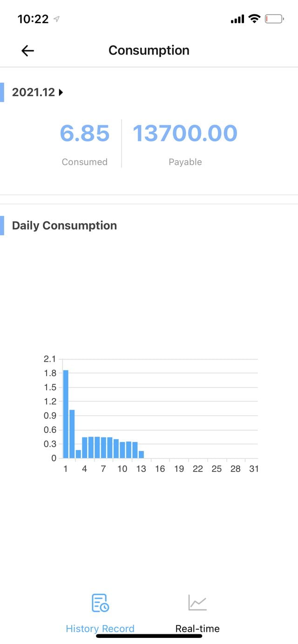Select the day 2 consumption bar
This screenshot has width=298, height=644.
click(72, 434)
